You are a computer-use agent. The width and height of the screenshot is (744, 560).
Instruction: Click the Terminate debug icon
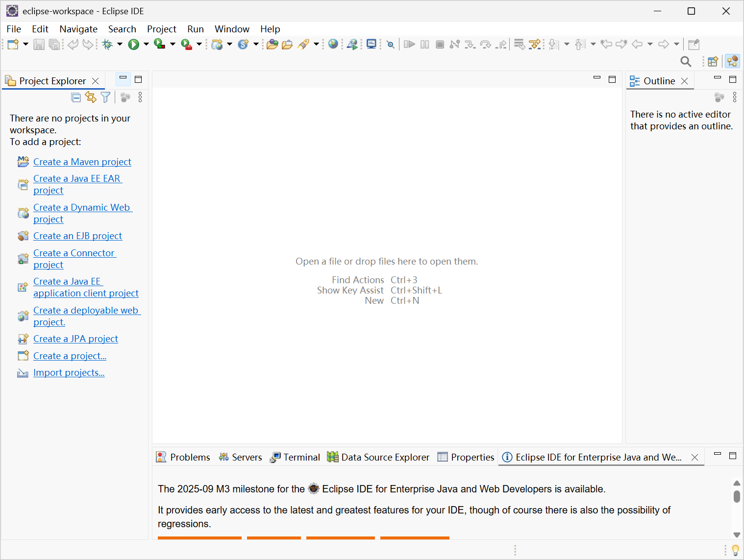(440, 45)
